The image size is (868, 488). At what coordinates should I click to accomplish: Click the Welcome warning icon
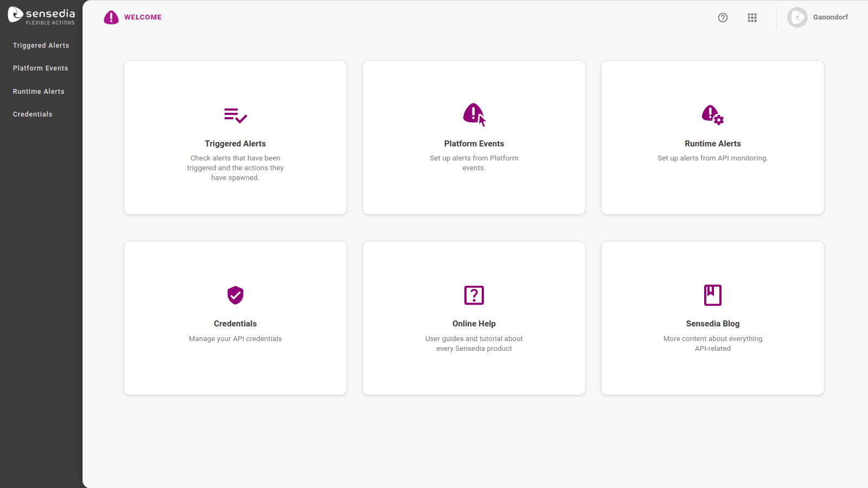[111, 17]
